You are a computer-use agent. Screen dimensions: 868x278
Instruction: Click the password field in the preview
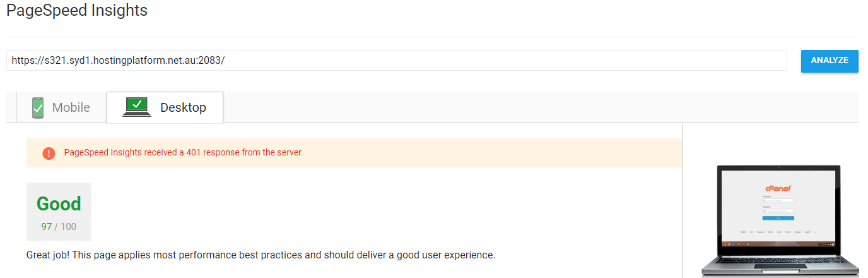coord(778,211)
